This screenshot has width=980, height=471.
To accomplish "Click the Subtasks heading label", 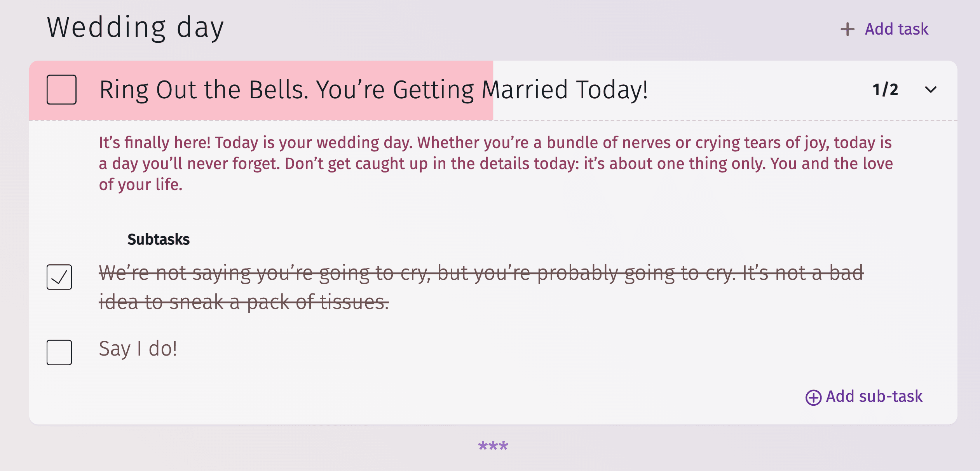I will coord(159,239).
